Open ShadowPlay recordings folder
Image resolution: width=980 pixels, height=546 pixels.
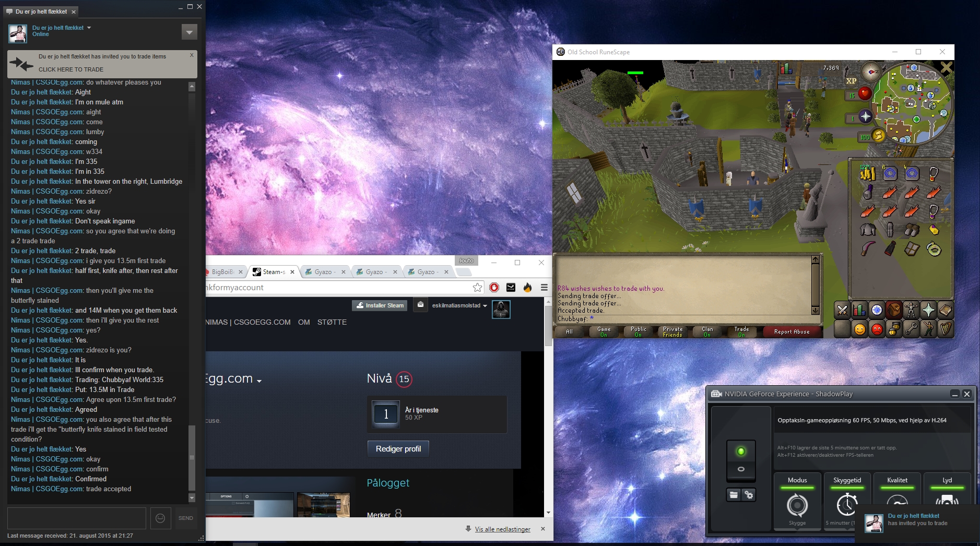(x=734, y=494)
